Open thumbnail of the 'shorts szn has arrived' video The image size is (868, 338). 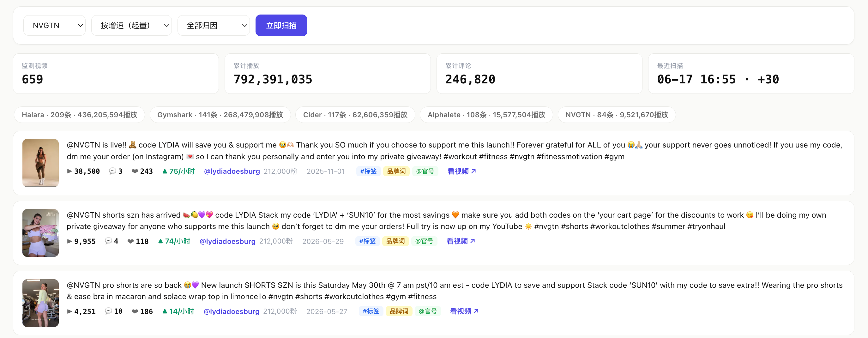point(40,233)
